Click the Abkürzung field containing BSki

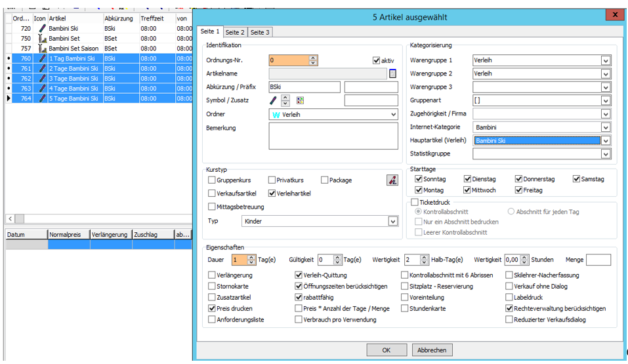click(304, 87)
